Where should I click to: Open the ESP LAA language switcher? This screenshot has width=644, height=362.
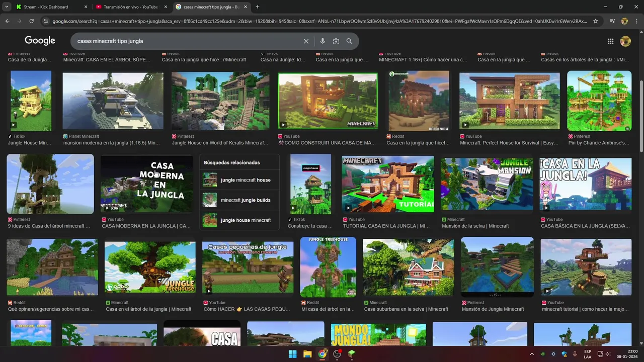588,354
